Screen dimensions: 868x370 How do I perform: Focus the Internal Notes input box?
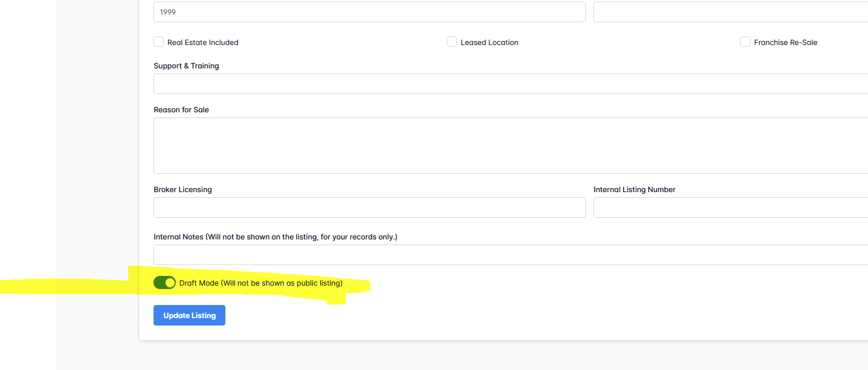[510, 255]
